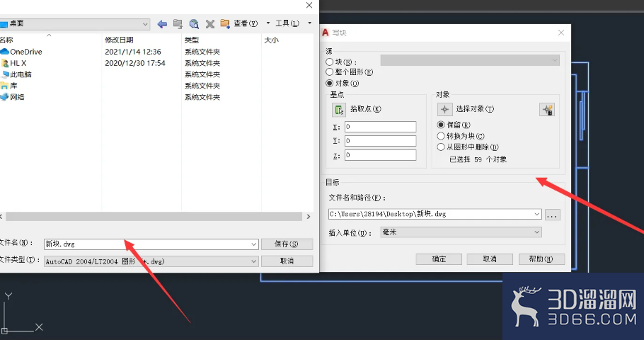644x340 pixels.
Task: Select the Convert to block (转换为块) option
Action: (x=441, y=136)
